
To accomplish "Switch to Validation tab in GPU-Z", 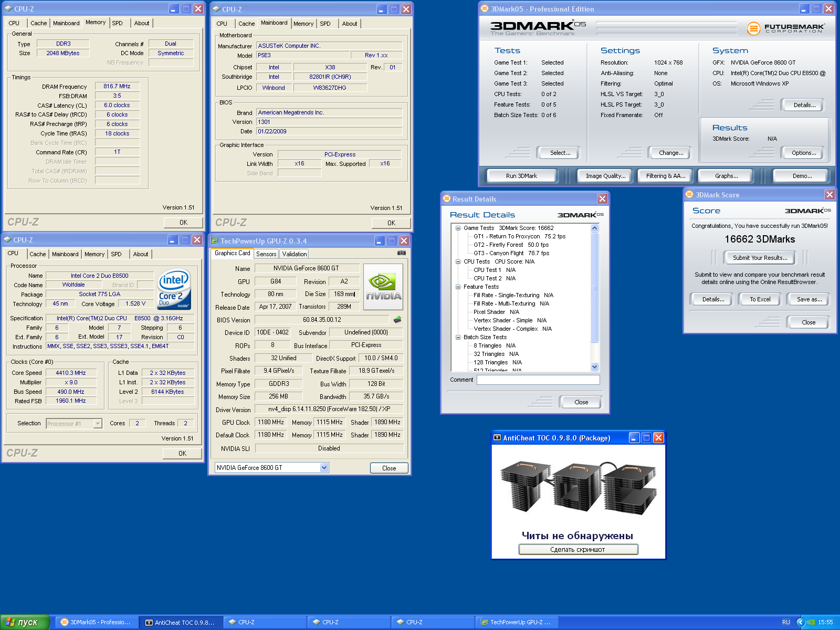I will tap(295, 254).
